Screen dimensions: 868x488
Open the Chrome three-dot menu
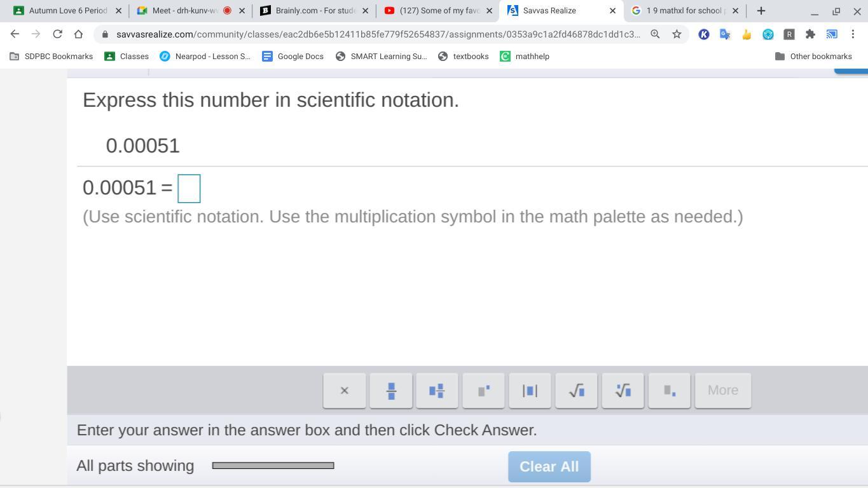(853, 34)
